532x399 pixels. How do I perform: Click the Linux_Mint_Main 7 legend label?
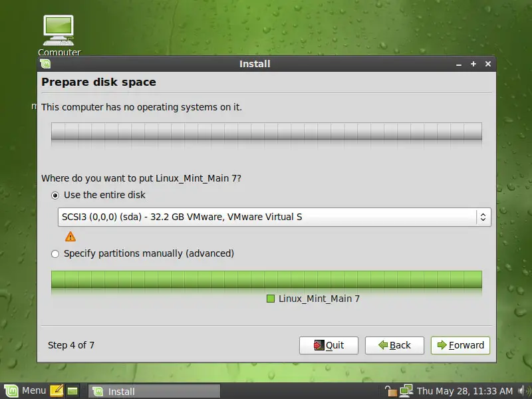(319, 299)
